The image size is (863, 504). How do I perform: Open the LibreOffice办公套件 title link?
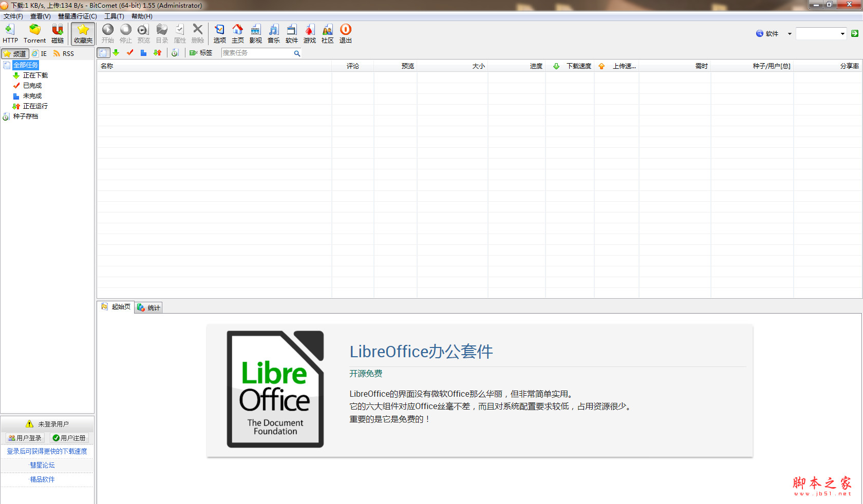coord(421,352)
